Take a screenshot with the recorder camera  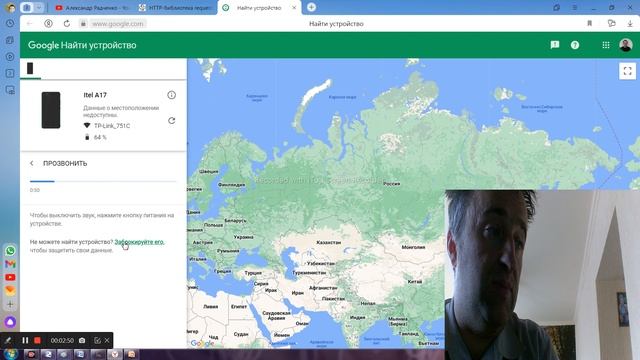click(82, 340)
